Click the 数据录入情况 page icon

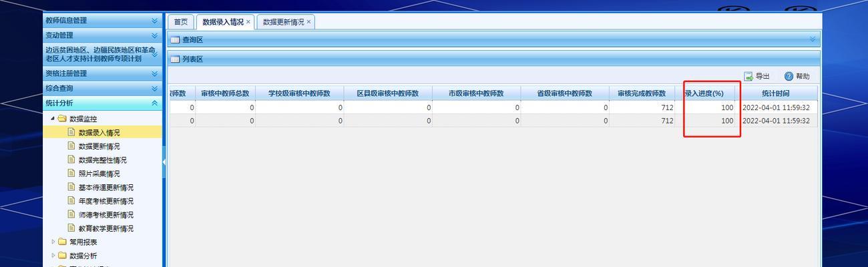pyautogui.click(x=71, y=132)
